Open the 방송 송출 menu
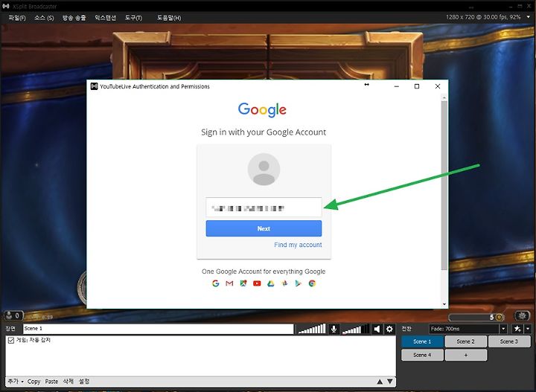Image resolution: width=536 pixels, height=392 pixels. pyautogui.click(x=74, y=18)
